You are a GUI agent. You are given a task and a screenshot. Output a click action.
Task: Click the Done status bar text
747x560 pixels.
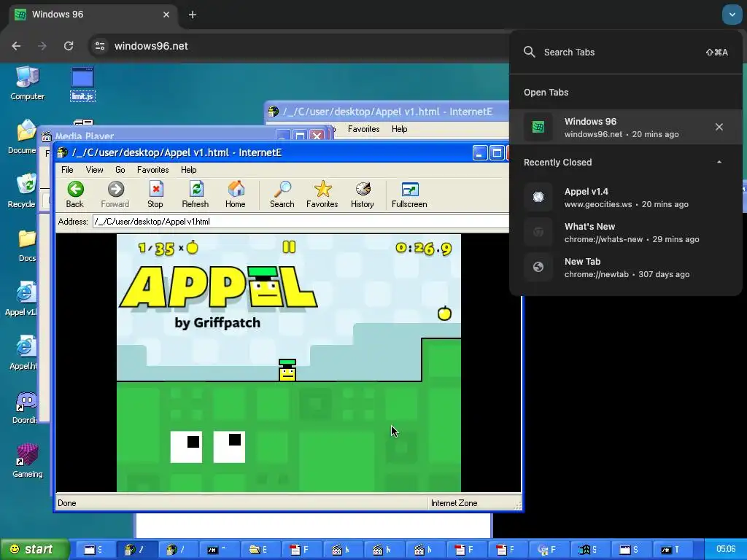(x=66, y=503)
